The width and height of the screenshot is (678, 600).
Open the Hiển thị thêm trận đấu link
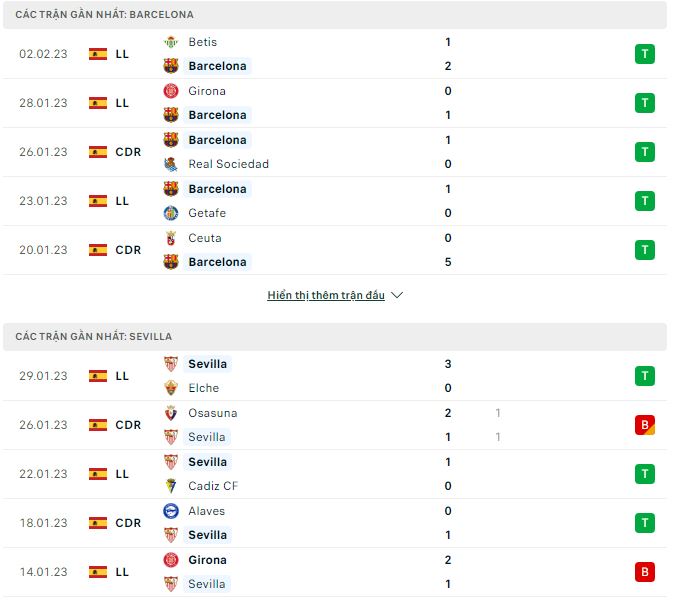[x=326, y=295]
